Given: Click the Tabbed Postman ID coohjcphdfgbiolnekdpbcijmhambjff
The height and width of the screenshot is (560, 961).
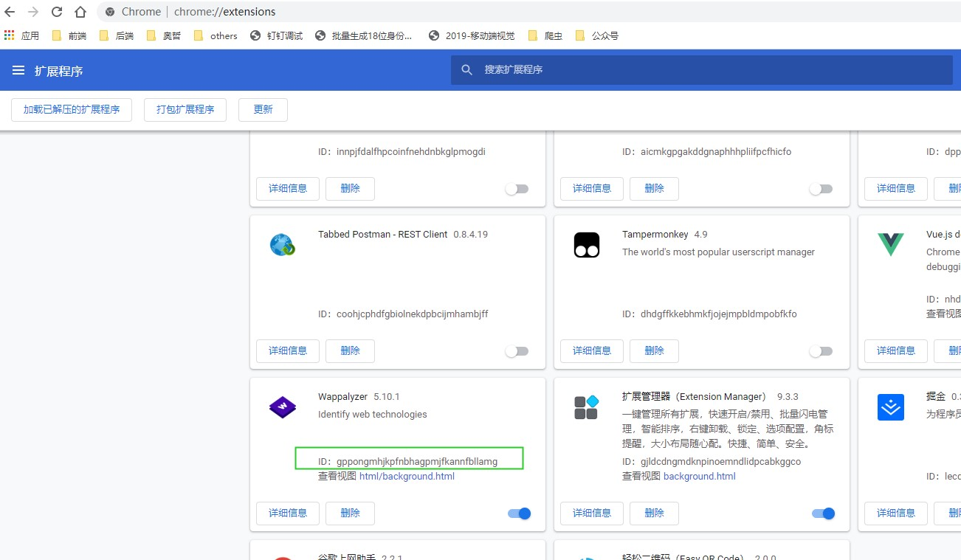Looking at the screenshot, I should click(413, 314).
